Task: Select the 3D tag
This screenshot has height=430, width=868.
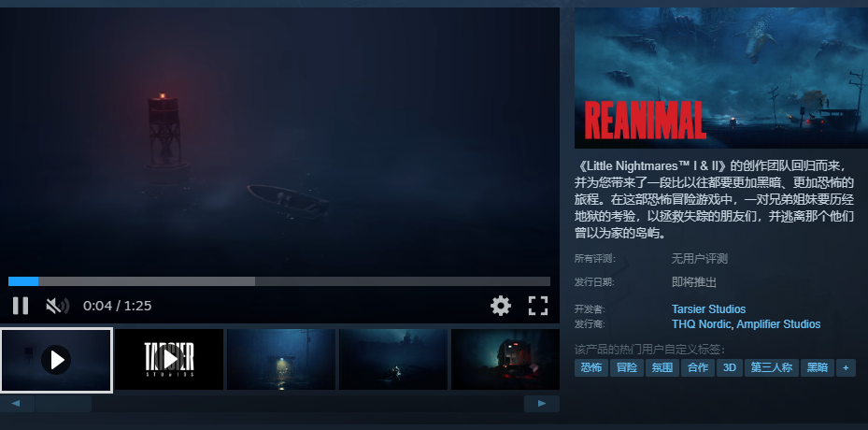Action: coord(730,367)
